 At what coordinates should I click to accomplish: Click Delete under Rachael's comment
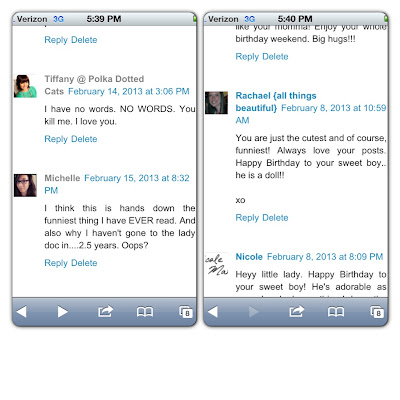275,218
